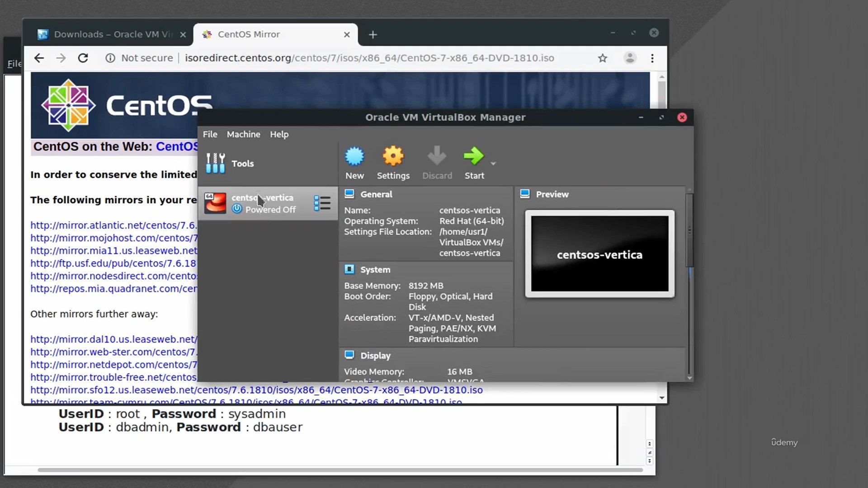Reload the CentOS Mirror page
Screen dimensions: 868x488
pos(83,58)
